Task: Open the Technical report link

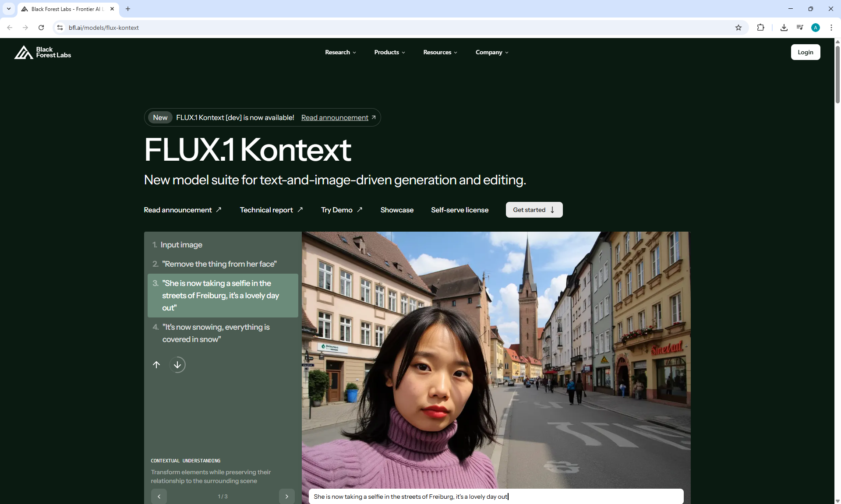Action: [x=271, y=210]
